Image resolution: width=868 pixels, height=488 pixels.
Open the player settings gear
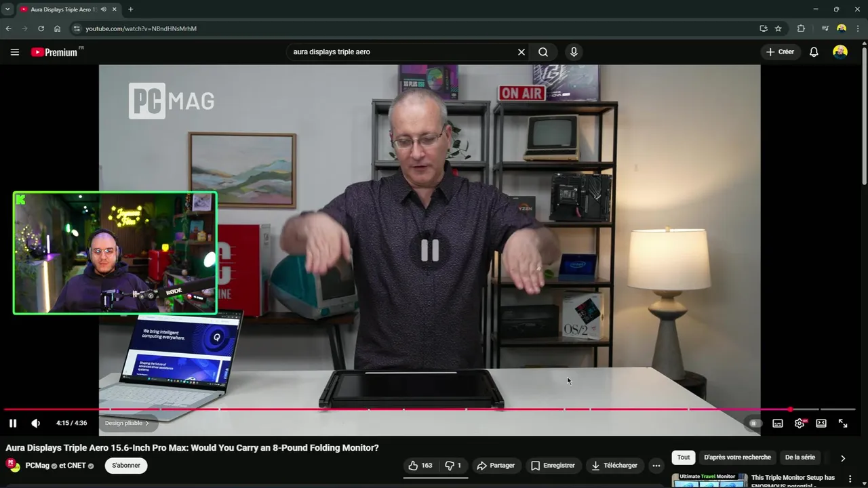tap(800, 423)
